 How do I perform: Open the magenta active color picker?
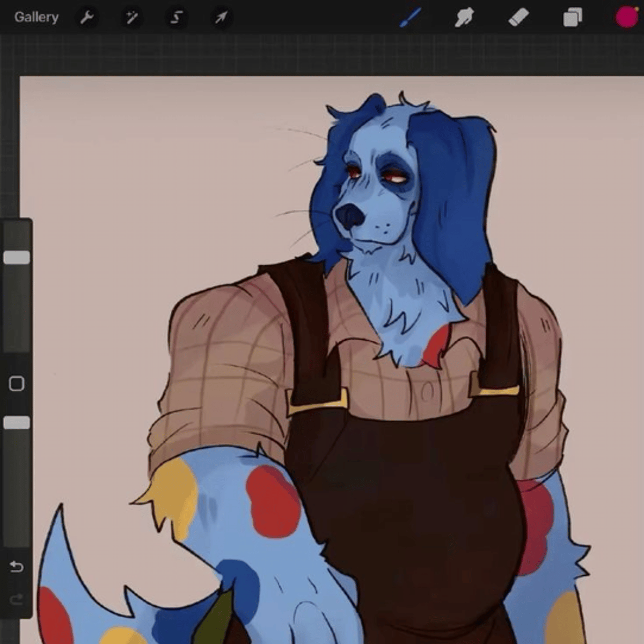coord(626,18)
